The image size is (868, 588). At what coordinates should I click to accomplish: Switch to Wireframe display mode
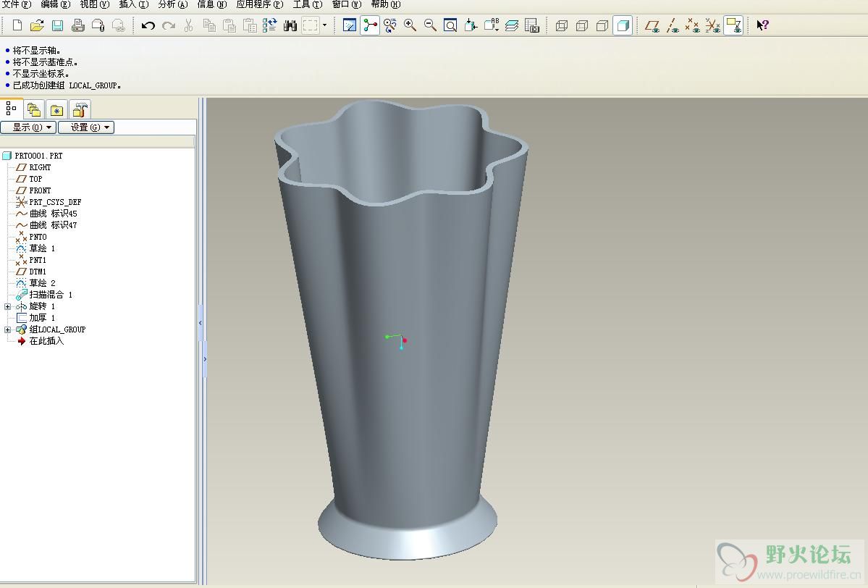tap(561, 25)
